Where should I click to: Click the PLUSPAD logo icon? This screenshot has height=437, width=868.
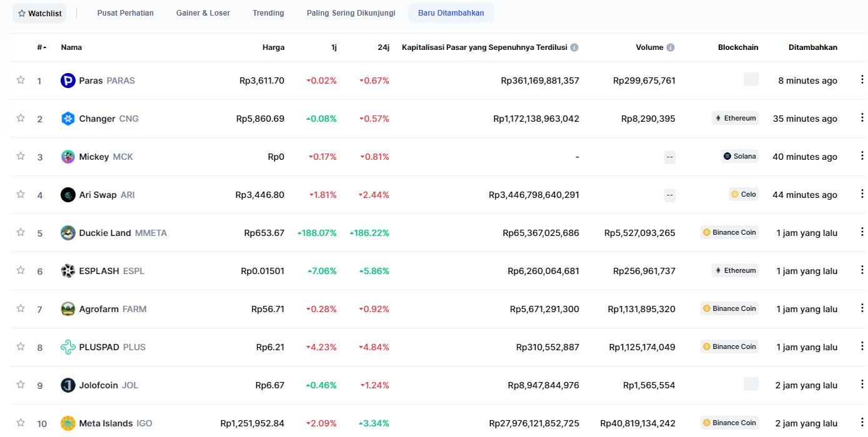[68, 347]
